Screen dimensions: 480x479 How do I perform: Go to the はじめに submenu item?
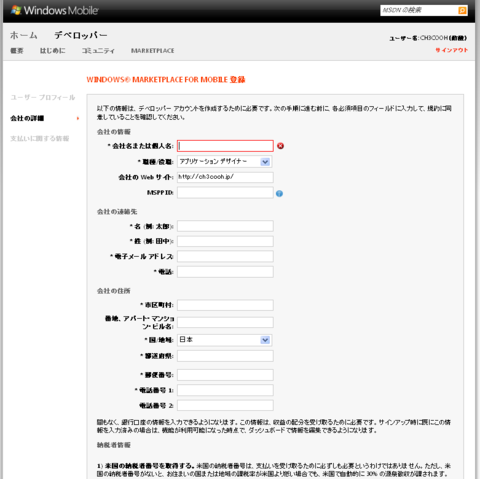(x=53, y=51)
